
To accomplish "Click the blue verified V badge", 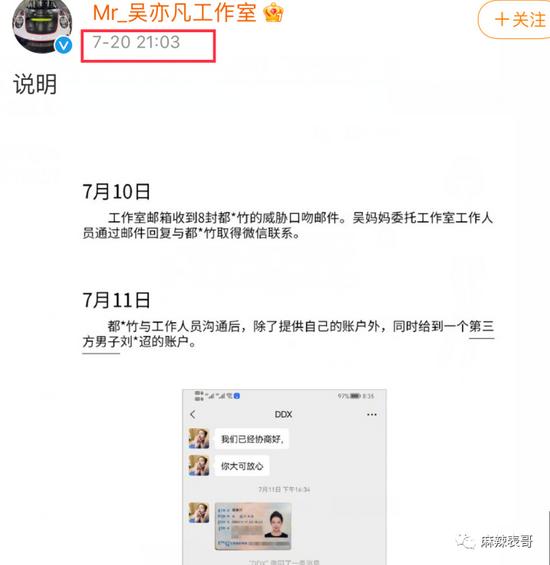I will coord(64,45).
